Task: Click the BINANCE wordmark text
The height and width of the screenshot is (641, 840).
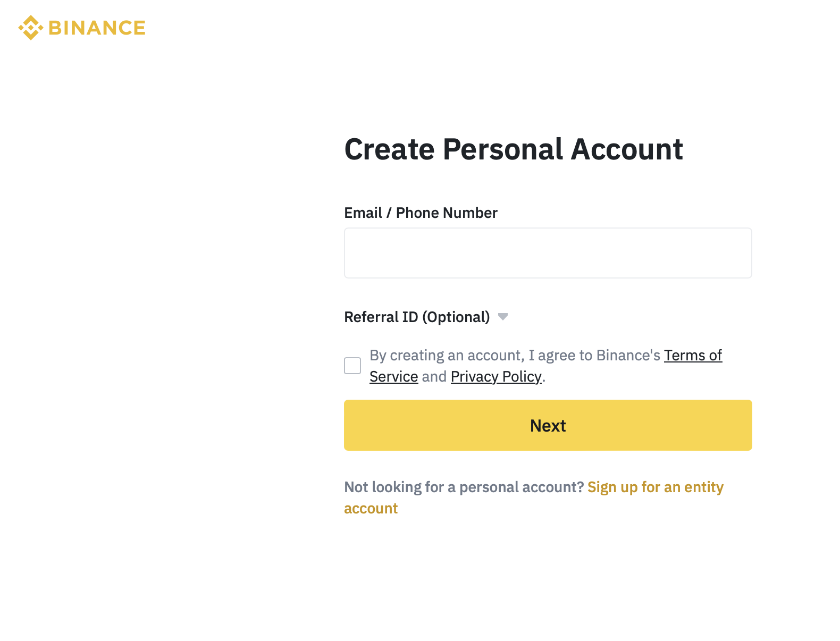Action: point(97,28)
